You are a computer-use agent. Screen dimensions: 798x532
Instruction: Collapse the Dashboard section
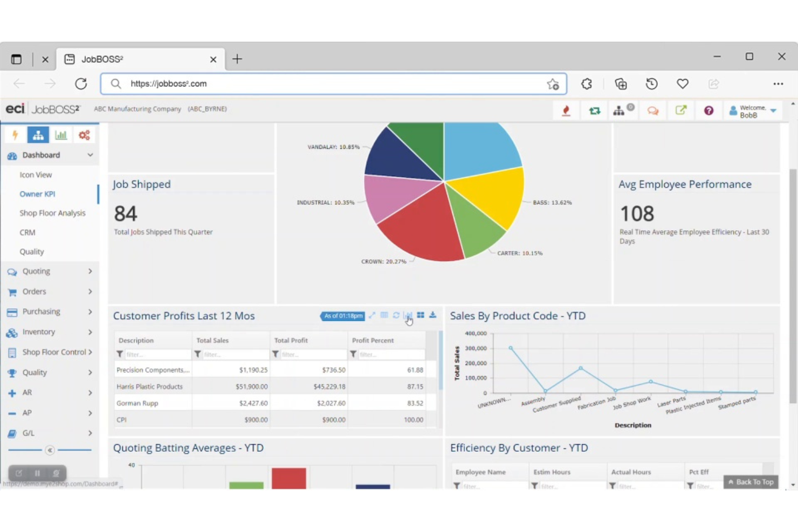coord(90,155)
